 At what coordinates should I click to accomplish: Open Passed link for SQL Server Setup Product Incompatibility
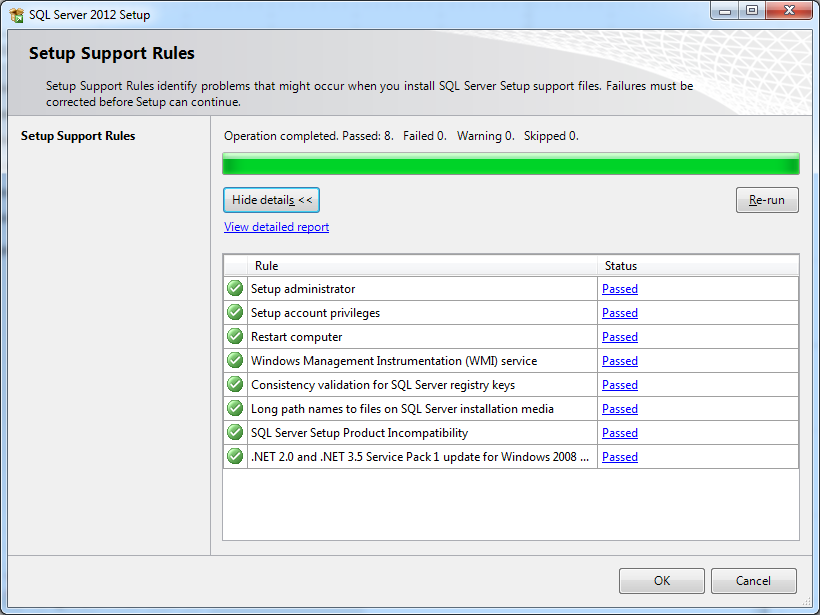tap(620, 433)
